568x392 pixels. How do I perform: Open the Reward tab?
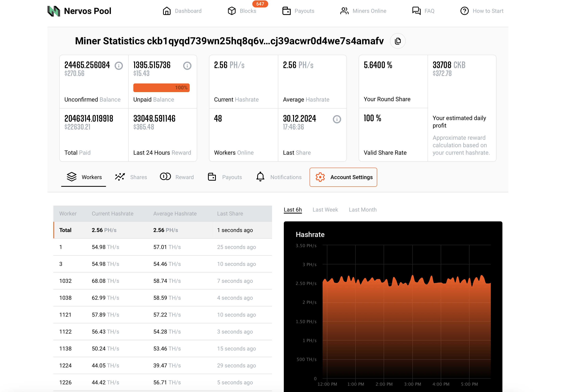177,177
